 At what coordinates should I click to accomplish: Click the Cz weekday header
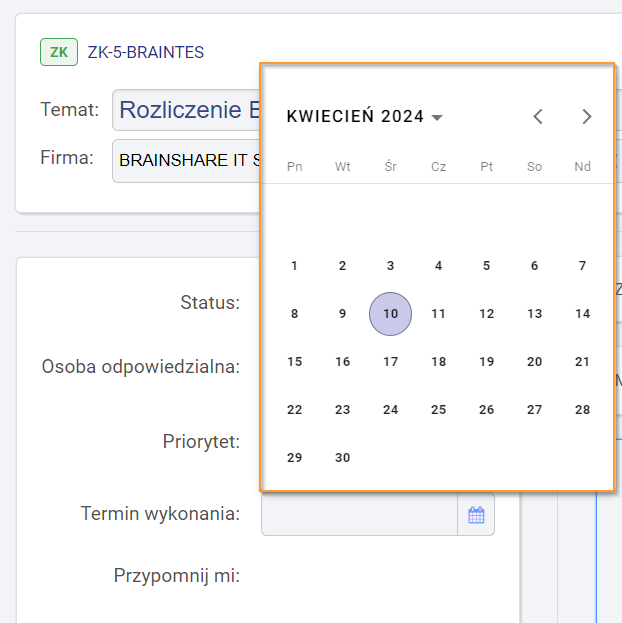tap(438, 166)
